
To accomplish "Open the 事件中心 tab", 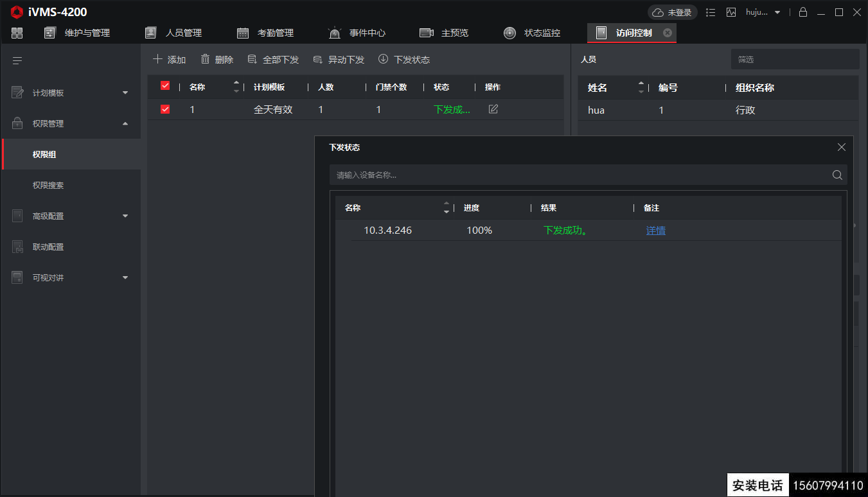I will (357, 33).
